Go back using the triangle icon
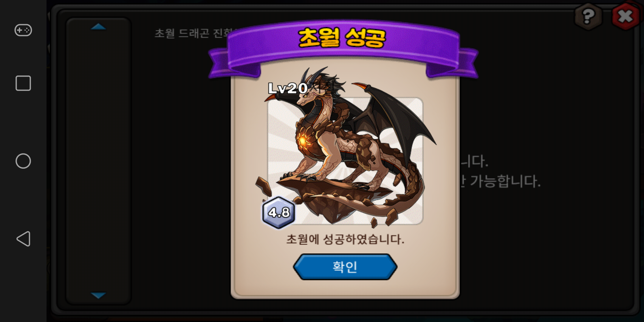Image resolution: width=644 pixels, height=322 pixels. pos(23,239)
